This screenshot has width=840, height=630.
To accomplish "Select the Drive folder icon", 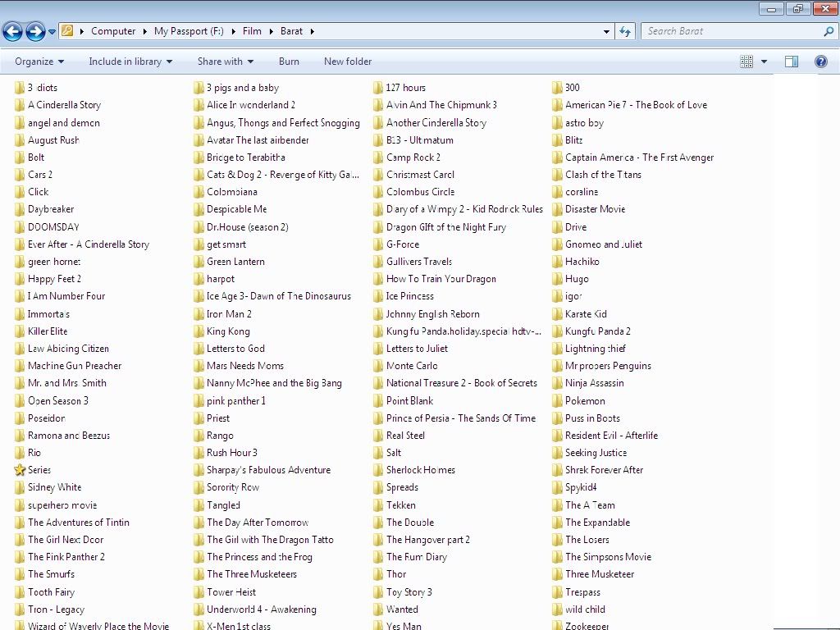I will pyautogui.click(x=557, y=226).
